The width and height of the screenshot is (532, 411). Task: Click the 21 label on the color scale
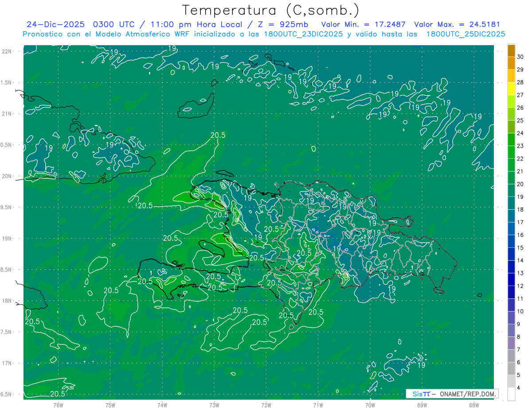(x=520, y=171)
